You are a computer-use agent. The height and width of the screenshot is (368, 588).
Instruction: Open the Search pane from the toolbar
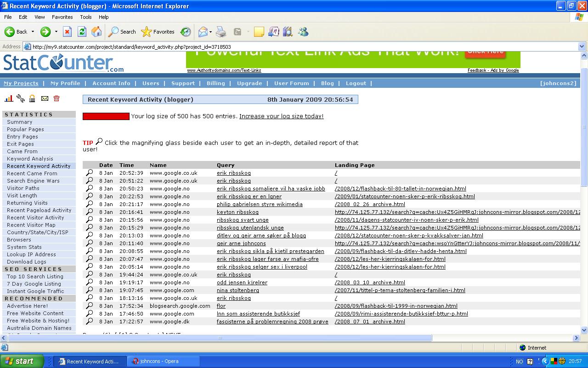122,32
